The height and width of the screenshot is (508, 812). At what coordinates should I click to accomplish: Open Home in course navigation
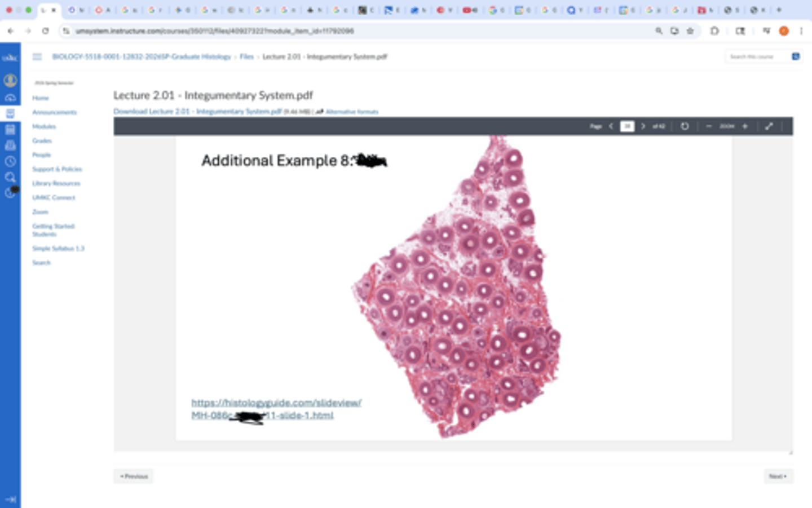coord(41,98)
